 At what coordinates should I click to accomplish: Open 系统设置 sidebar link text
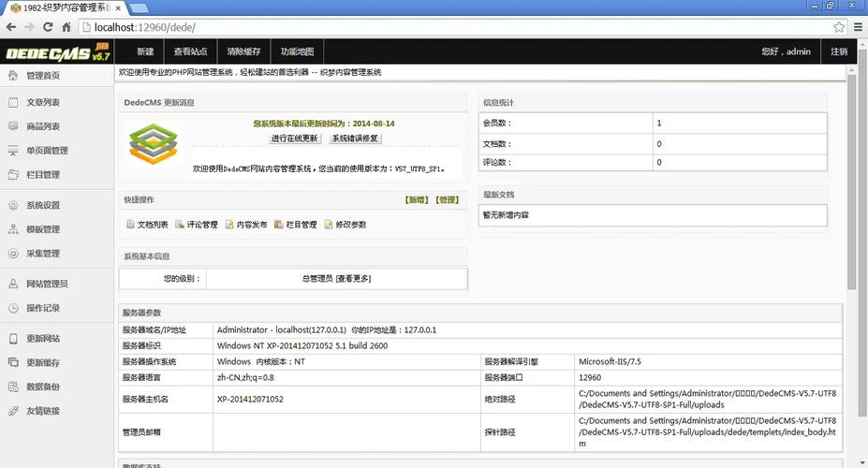[43, 205]
